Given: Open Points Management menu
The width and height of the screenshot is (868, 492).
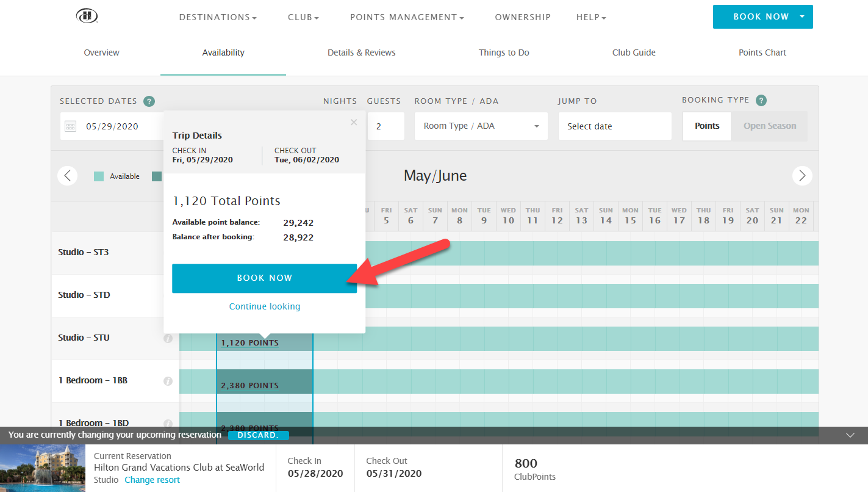Looking at the screenshot, I should click(x=407, y=18).
